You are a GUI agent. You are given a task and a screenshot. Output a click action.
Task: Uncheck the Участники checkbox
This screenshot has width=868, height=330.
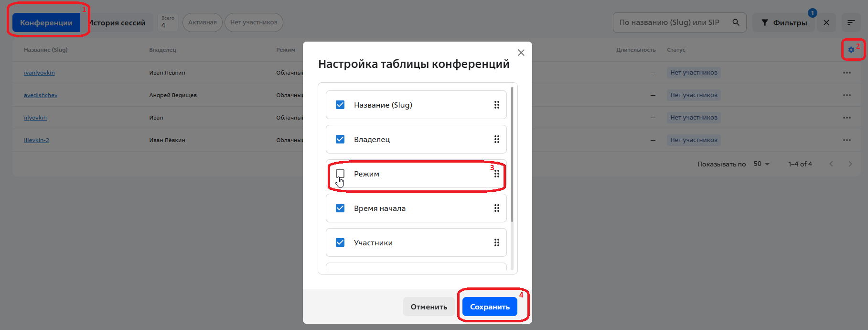point(340,242)
